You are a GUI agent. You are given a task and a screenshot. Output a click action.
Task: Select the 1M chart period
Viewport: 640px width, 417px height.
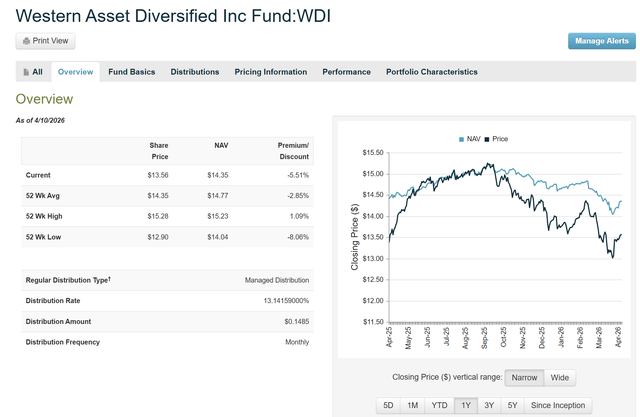(413, 405)
